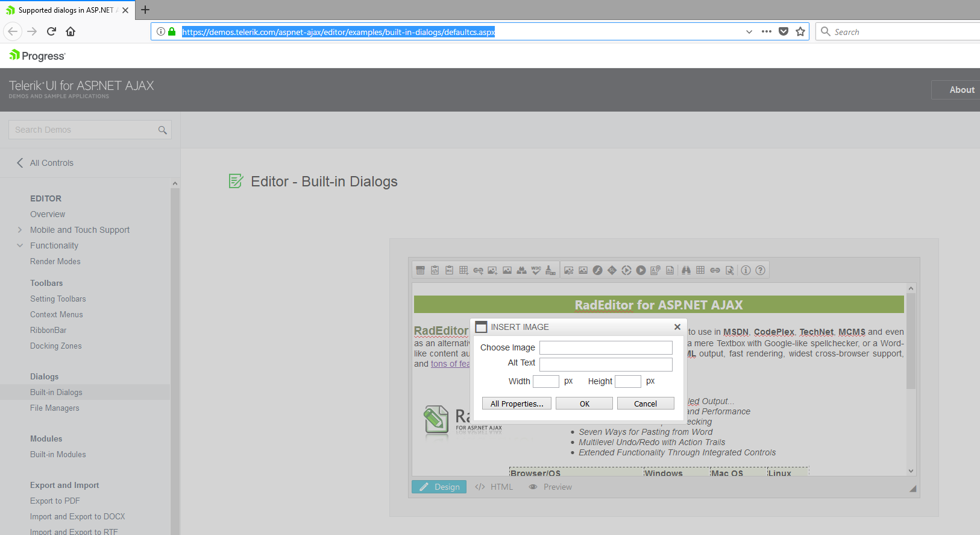This screenshot has width=980, height=535.
Task: Click the sidebar scrollbar up arrow
Action: 175,183
